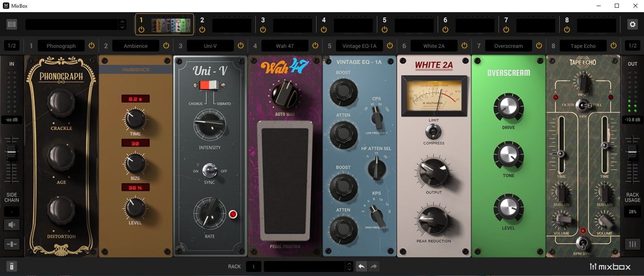Click the red Uni-V rate LED button
Image resolution: width=644 pixels, height=276 pixels.
pos(233,214)
